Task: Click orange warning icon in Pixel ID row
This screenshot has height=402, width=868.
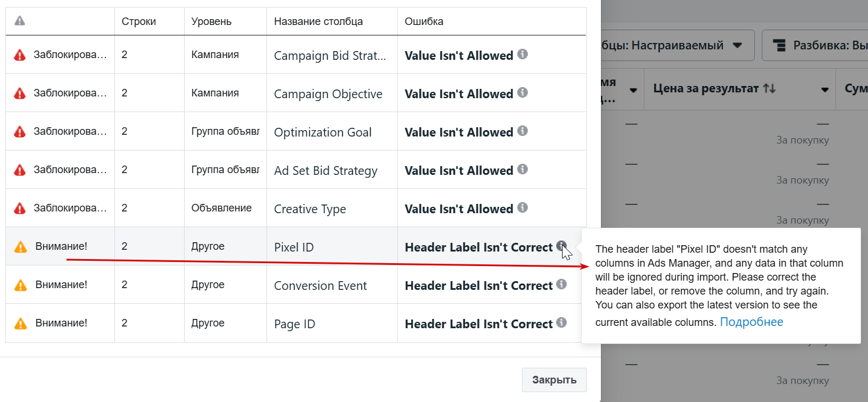Action: 20,247
